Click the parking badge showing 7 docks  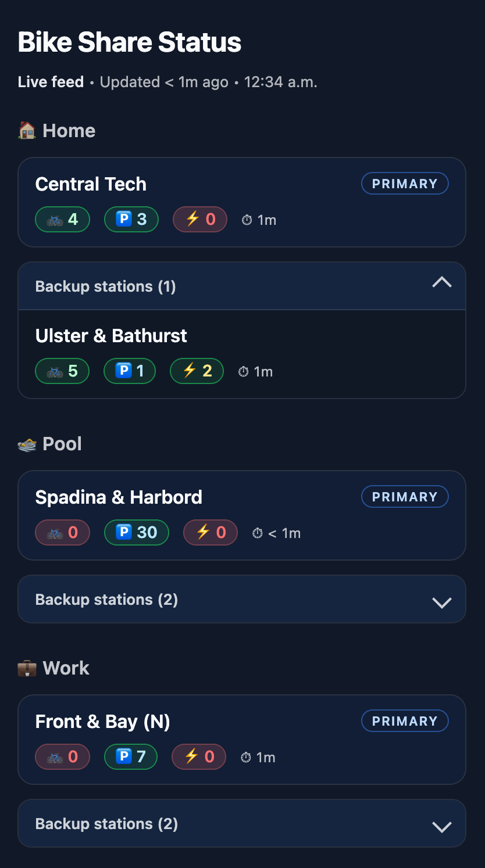coord(130,757)
